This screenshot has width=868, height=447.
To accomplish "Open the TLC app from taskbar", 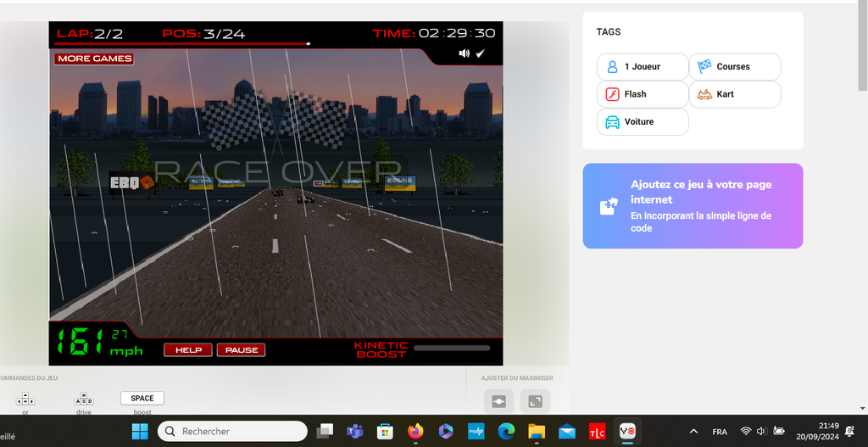I will [597, 431].
